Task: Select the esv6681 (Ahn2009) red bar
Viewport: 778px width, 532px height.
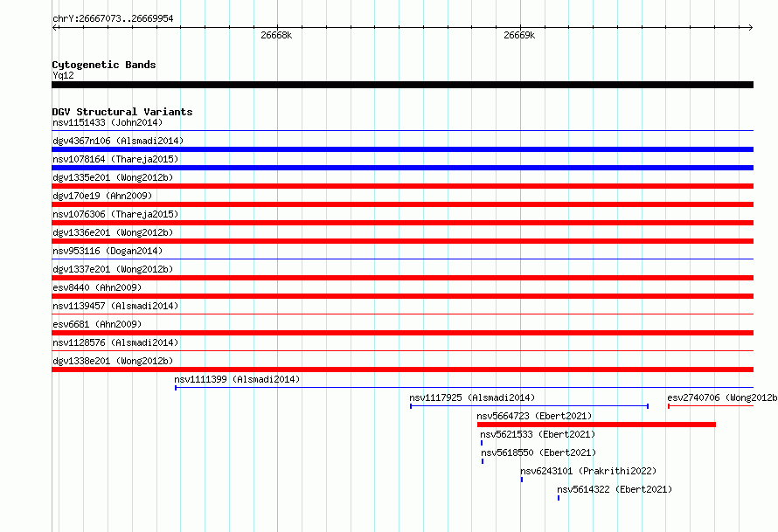Action: point(402,333)
